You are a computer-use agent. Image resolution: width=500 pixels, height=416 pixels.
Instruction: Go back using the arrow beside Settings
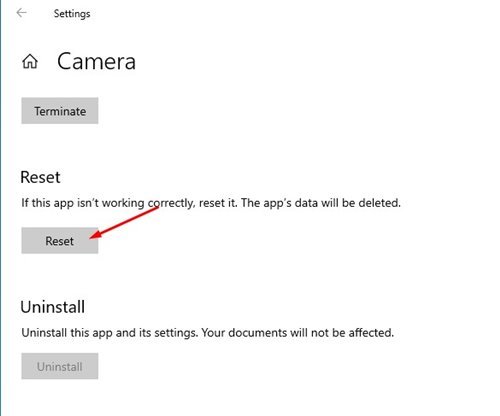21,13
